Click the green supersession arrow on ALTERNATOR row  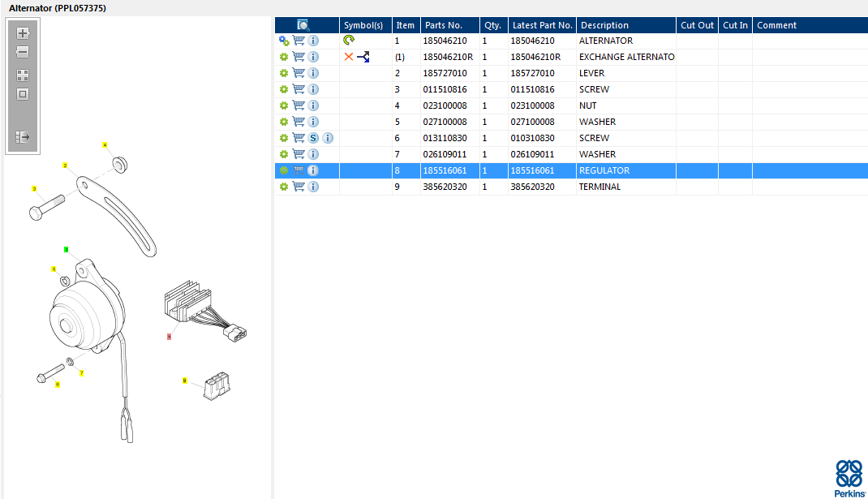(349, 40)
